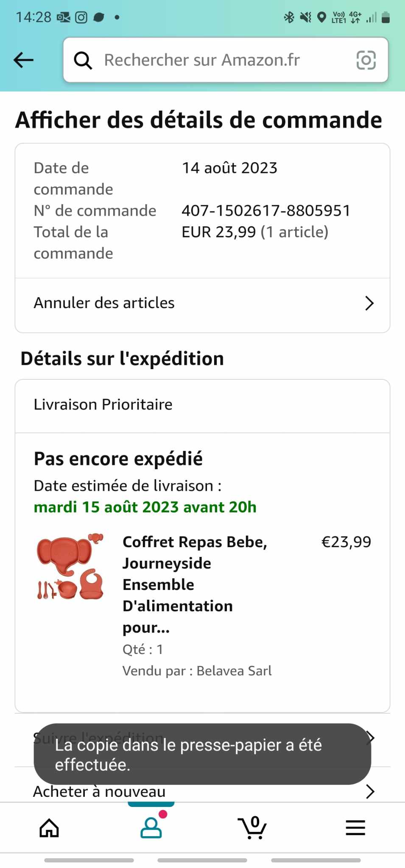The height and width of the screenshot is (868, 405).
Task: Expand Annuler des articles chevron
Action: (x=369, y=303)
